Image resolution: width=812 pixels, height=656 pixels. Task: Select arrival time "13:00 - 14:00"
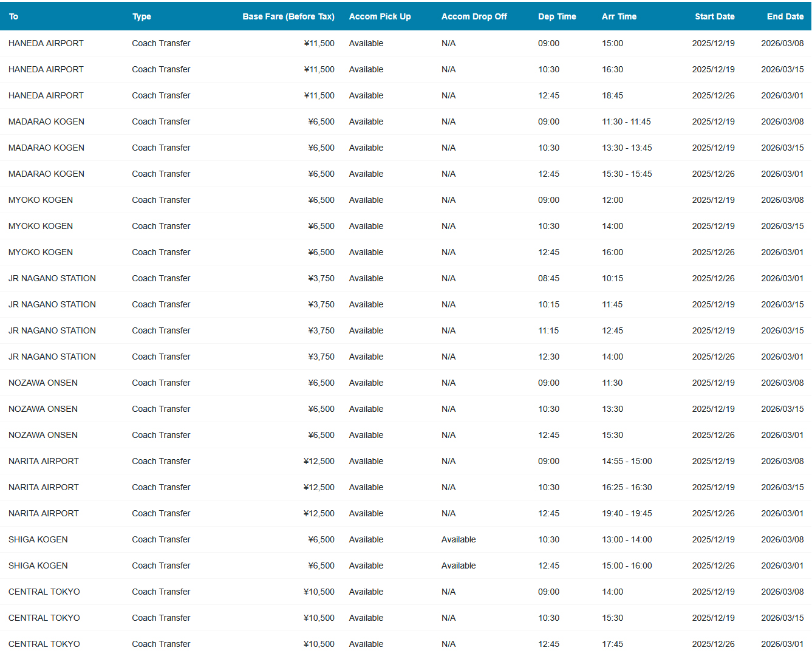click(627, 539)
